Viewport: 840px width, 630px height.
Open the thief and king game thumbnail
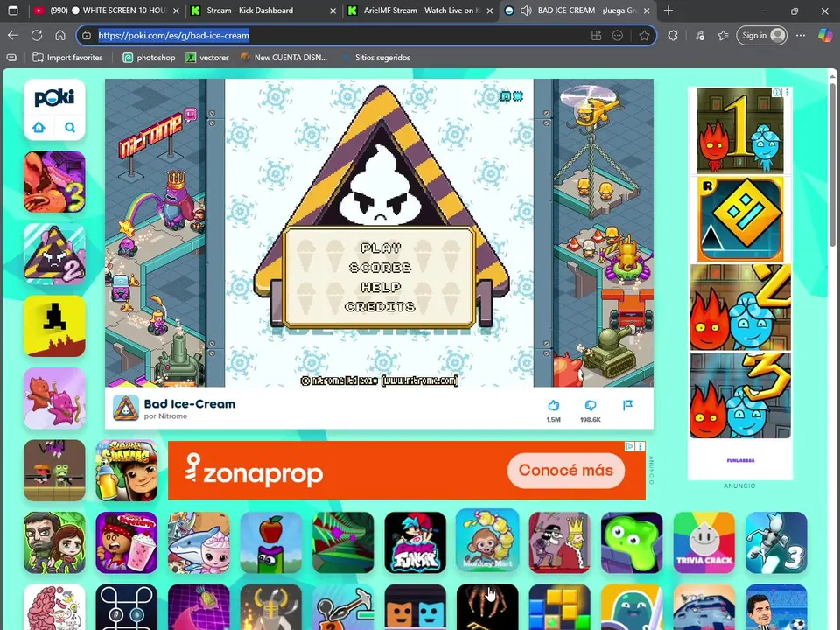[560, 542]
